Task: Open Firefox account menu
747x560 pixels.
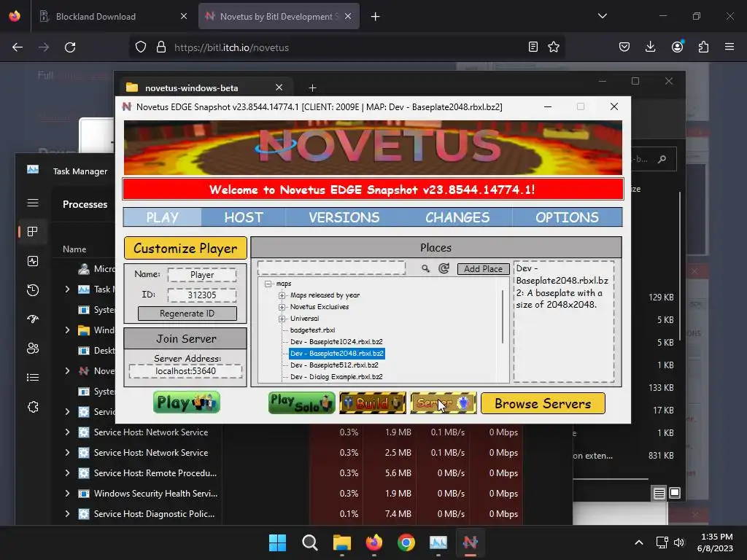Action: point(677,47)
